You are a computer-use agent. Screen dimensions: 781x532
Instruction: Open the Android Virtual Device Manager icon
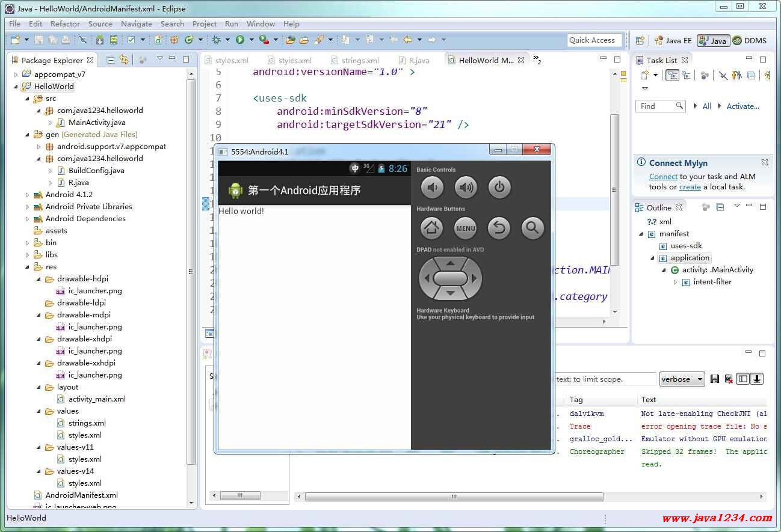(x=114, y=40)
